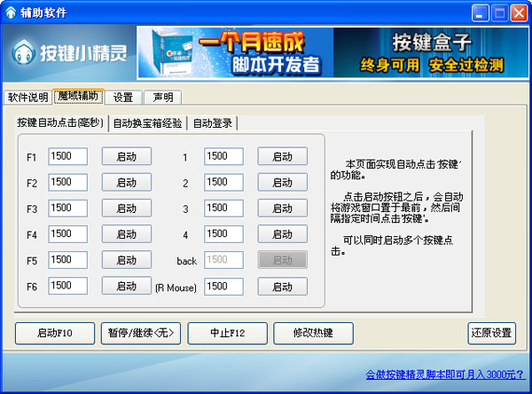Click the F1 interval input field
532x394 pixels.
point(68,156)
